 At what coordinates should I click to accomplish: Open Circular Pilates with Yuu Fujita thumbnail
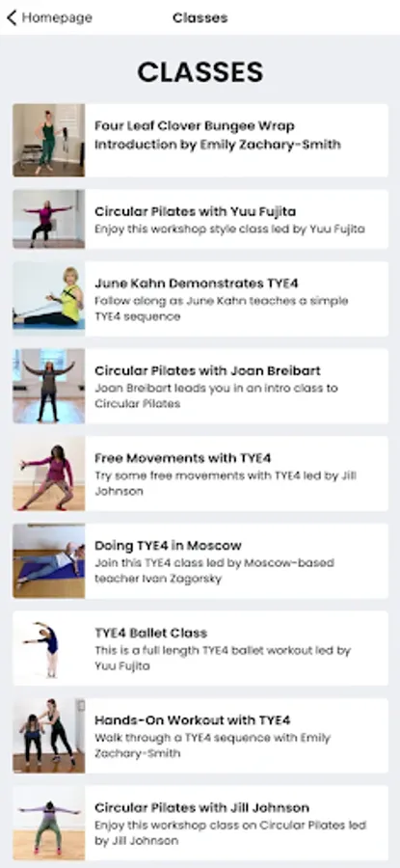(x=49, y=219)
